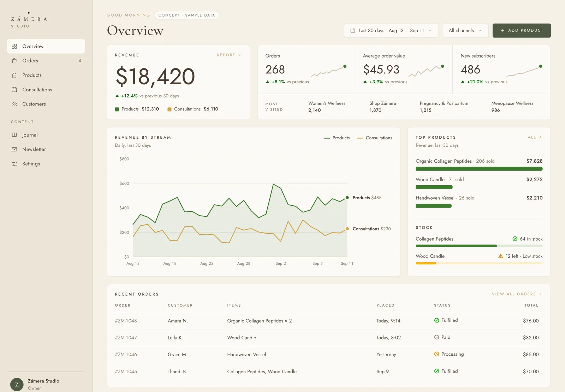Click the Wood Candle stock progress bar
565x392 pixels.
coord(479,263)
